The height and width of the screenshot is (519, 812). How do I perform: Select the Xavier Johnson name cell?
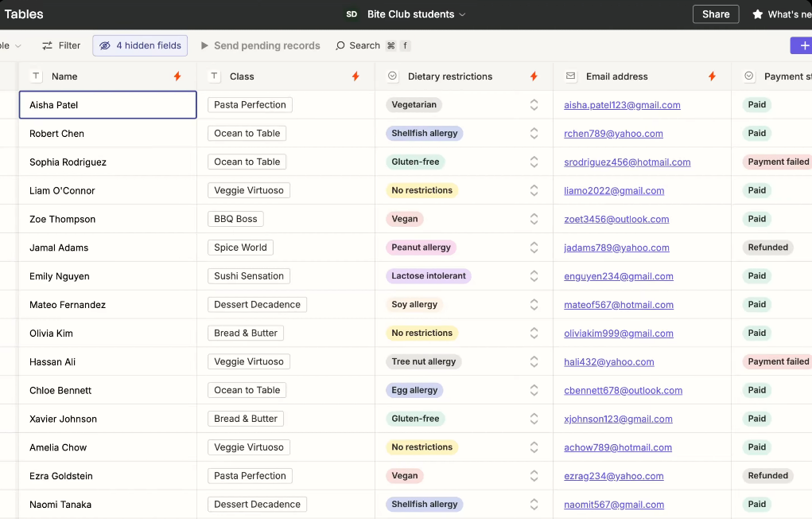tap(107, 419)
